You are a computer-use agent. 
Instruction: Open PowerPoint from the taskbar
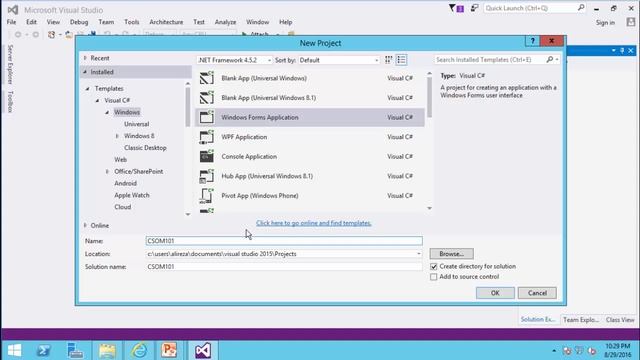(x=169, y=350)
